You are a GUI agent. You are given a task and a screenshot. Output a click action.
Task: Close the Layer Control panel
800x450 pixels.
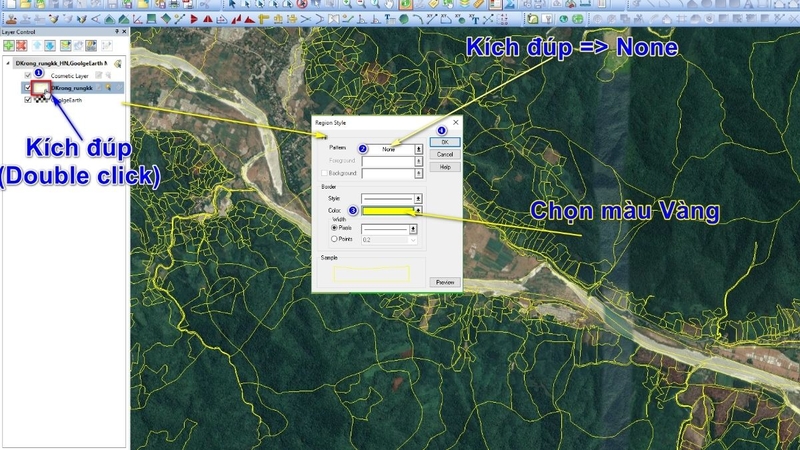point(124,32)
